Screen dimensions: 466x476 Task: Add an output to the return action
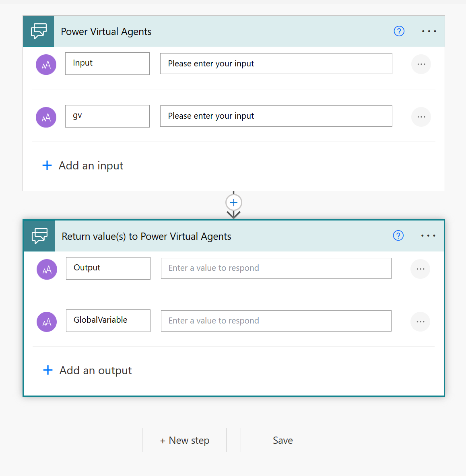click(87, 370)
